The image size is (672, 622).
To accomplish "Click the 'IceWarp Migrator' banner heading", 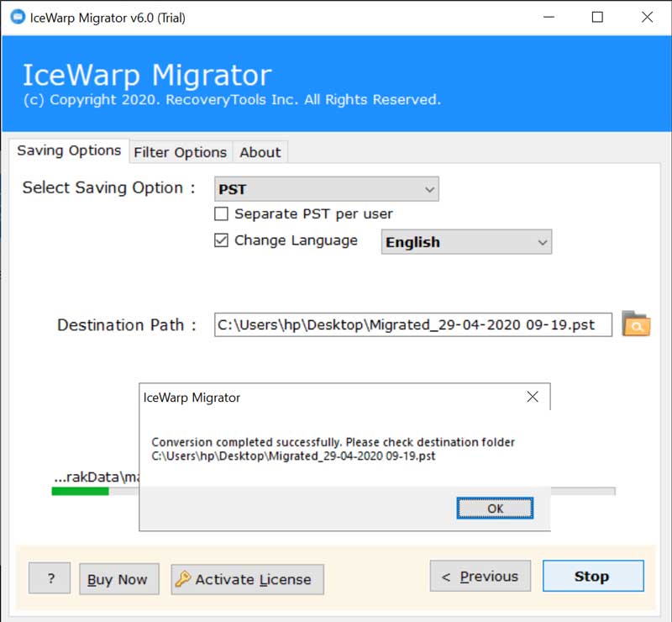I will point(148,75).
